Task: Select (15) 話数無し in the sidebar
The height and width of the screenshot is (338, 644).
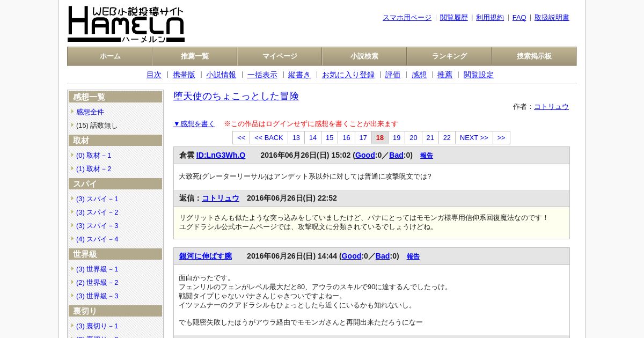Action: [x=97, y=126]
